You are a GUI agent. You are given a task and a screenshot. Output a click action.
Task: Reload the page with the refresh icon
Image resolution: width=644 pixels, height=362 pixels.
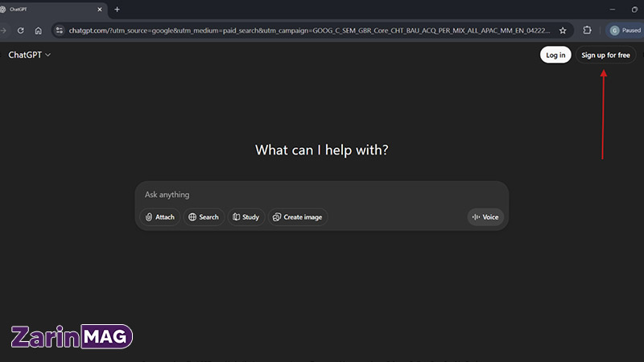(21, 31)
